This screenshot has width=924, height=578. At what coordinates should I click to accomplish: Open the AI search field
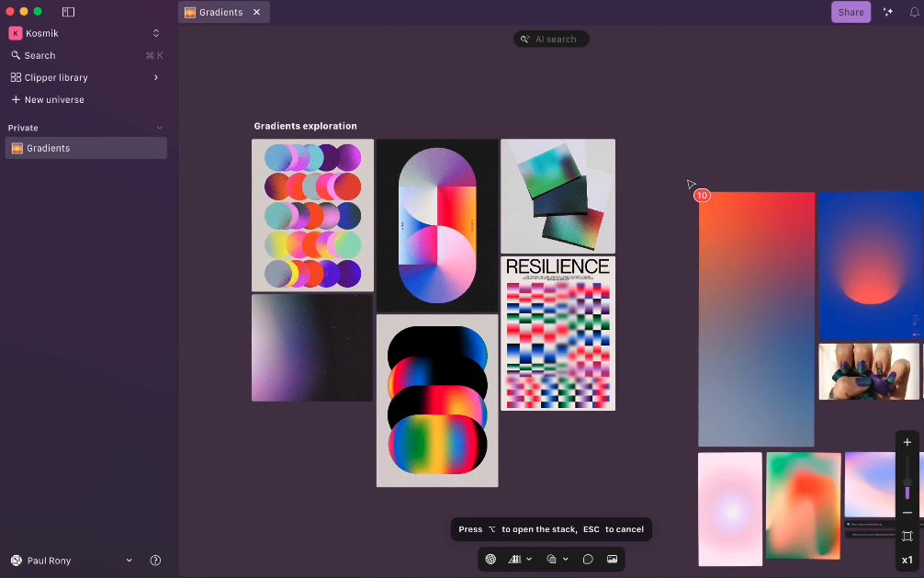[x=550, y=39]
